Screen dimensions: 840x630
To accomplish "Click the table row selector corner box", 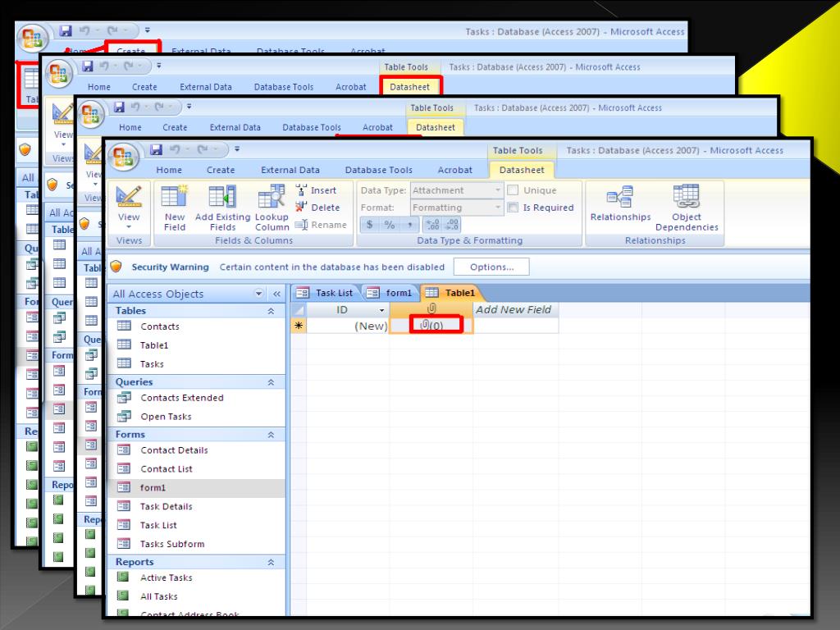I will click(x=299, y=309).
